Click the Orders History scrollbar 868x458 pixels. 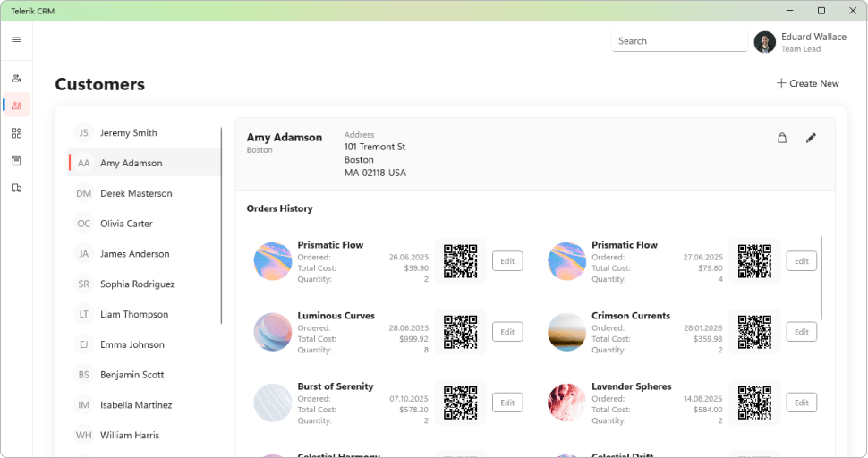(821, 277)
